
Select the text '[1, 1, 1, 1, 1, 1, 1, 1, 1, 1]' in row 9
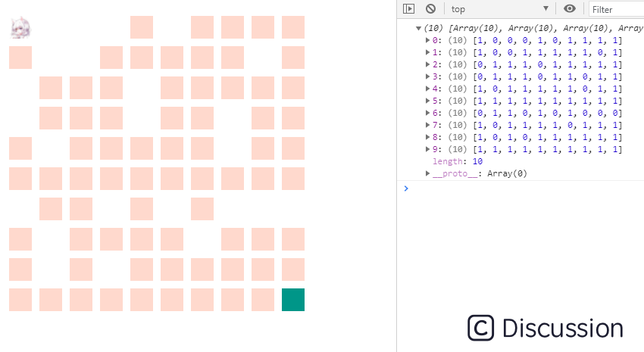[x=548, y=149]
